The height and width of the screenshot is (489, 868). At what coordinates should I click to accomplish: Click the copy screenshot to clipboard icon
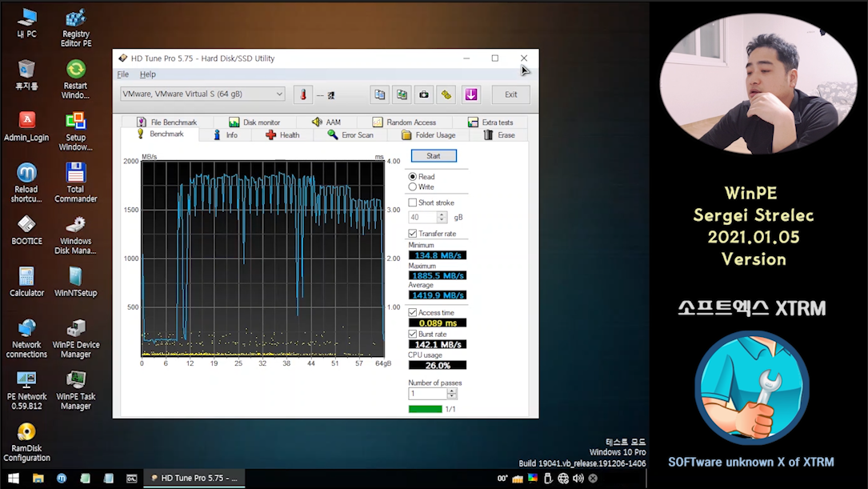click(x=402, y=94)
